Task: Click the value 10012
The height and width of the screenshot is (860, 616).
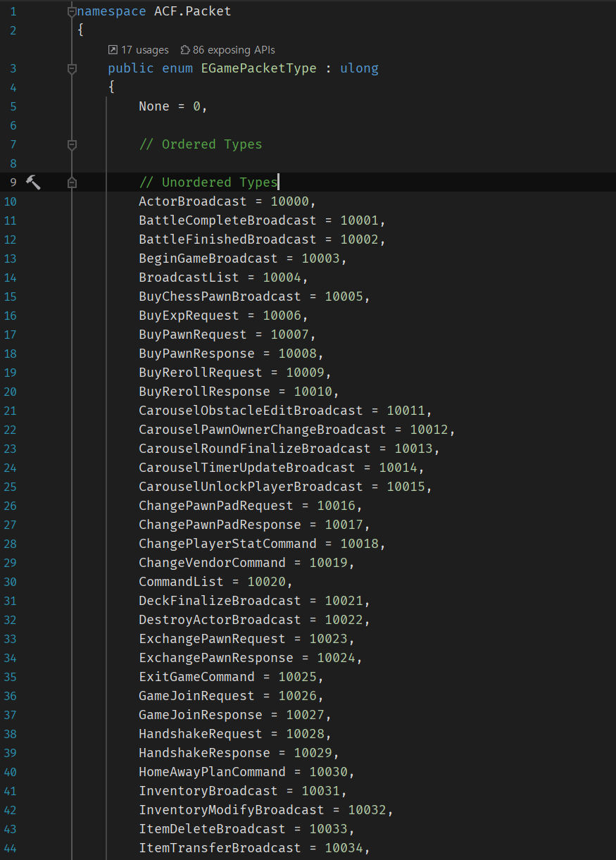Action: point(429,430)
